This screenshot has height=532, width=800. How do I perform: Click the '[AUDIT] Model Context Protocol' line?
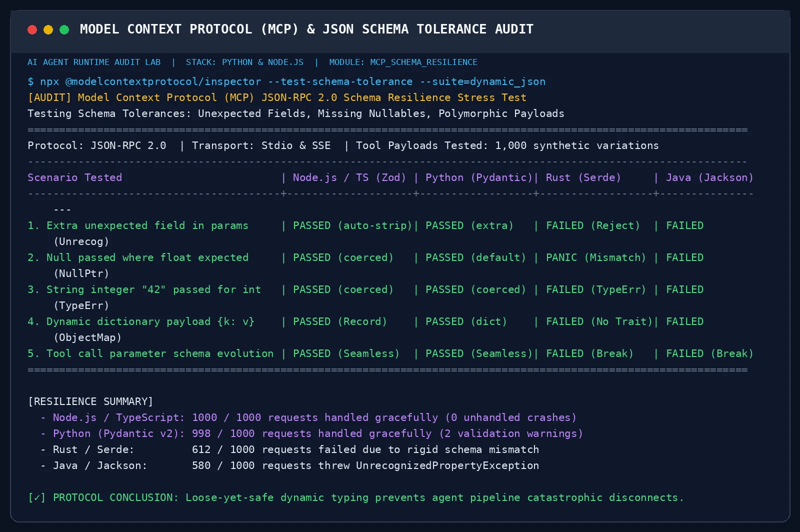pos(277,97)
